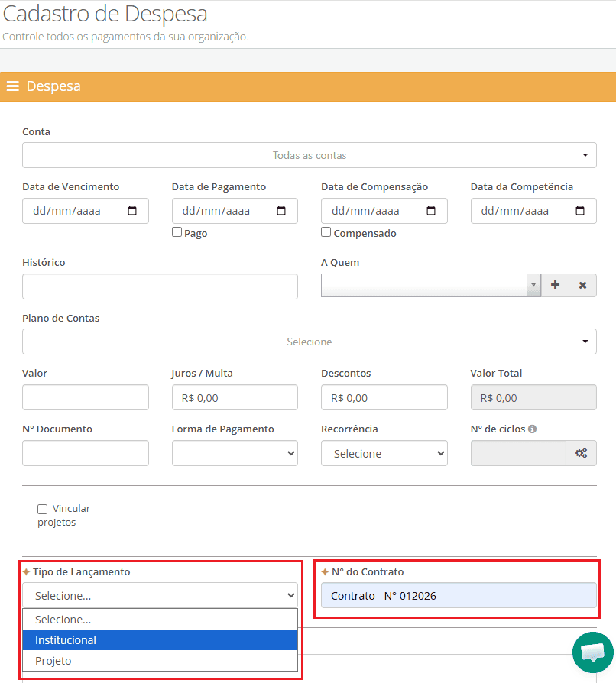Enable the Vincular projetos checkbox

pyautogui.click(x=42, y=509)
